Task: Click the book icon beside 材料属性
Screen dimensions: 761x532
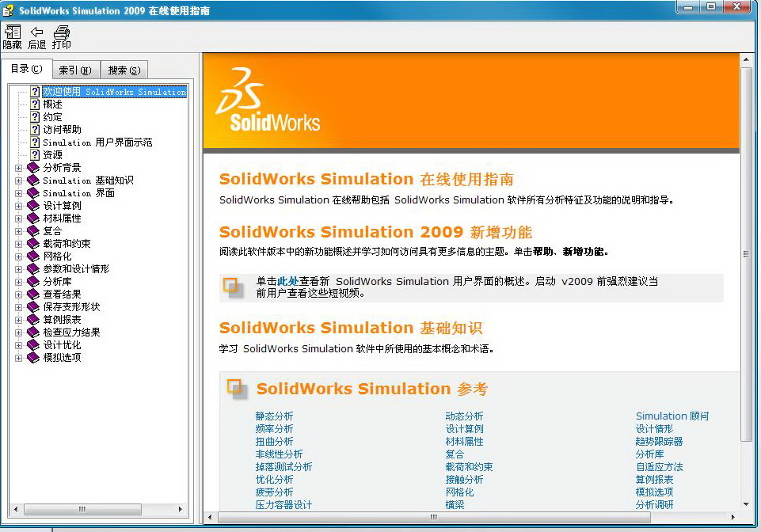Action: coord(32,218)
